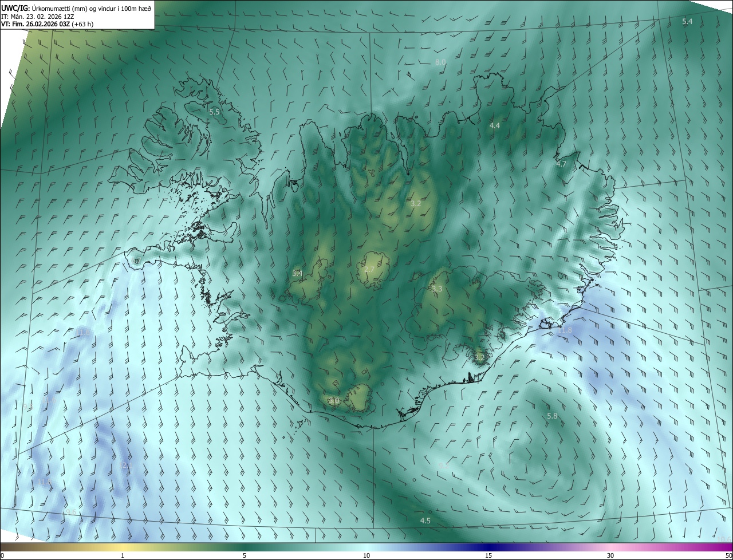Click the colour scale tick labelled 15

tap(488, 555)
